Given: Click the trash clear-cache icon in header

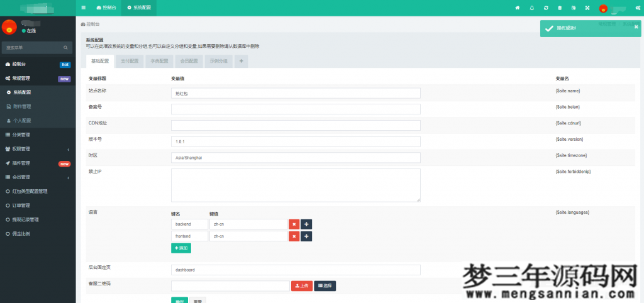Looking at the screenshot, I should [560, 8].
